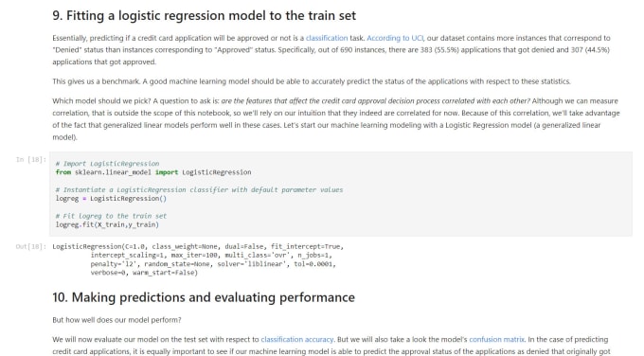Viewport: 644px width, 356px height.
Task: Click the "Essentially, predicting if a credit card" paragraph
Action: (x=331, y=49)
